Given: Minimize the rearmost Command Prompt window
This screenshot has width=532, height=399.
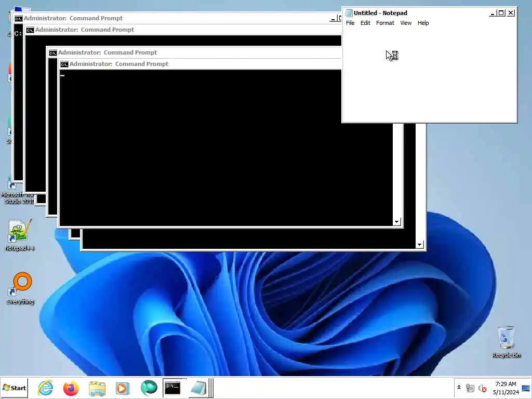Looking at the screenshot, I should [333, 19].
